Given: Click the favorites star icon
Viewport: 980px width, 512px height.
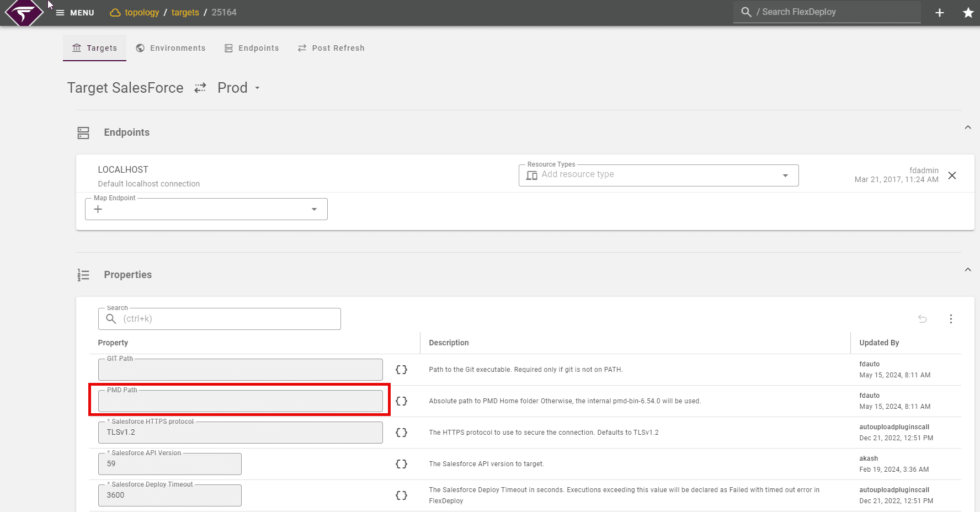Looking at the screenshot, I should [968, 13].
